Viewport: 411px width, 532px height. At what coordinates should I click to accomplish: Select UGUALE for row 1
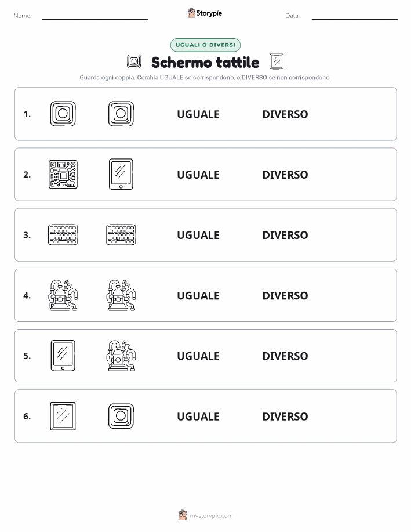tap(198, 114)
